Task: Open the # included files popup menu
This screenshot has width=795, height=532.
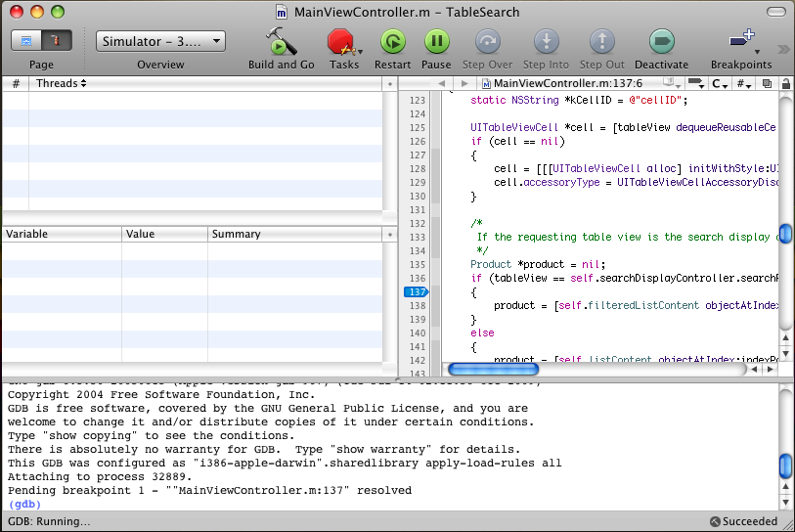Action: (744, 84)
